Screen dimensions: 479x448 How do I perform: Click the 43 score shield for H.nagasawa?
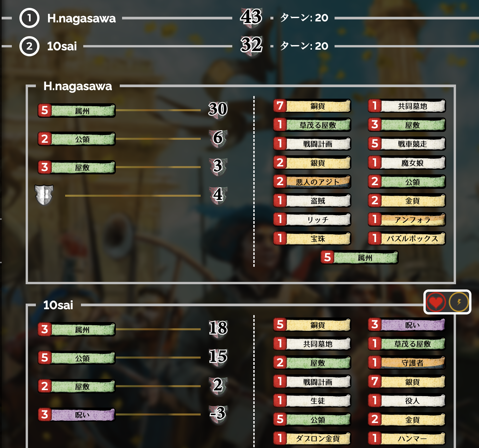[251, 17]
